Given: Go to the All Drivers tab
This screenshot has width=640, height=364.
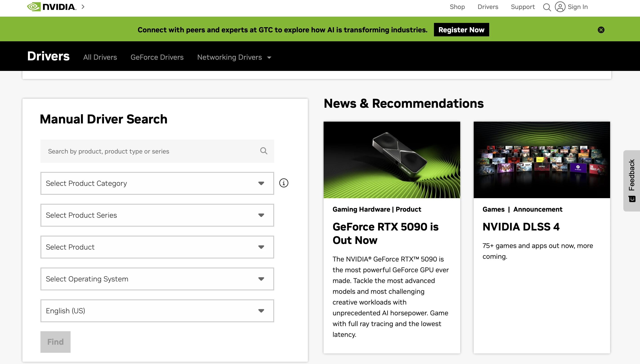Looking at the screenshot, I should [x=100, y=57].
